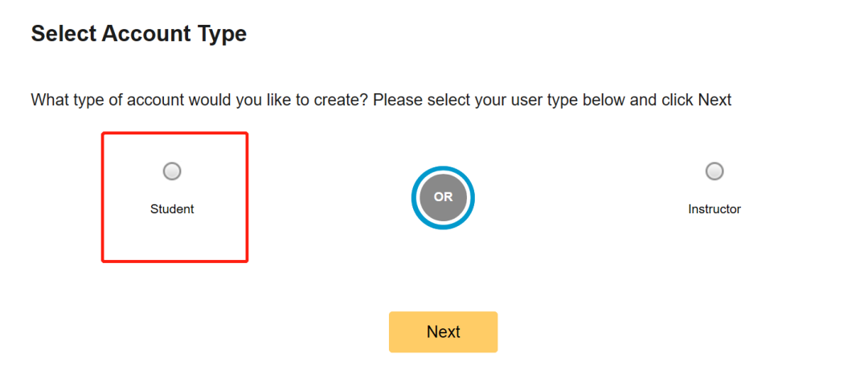Screen dimensions: 868x383
Task: Click the yellow Next button
Action: pyautogui.click(x=443, y=332)
